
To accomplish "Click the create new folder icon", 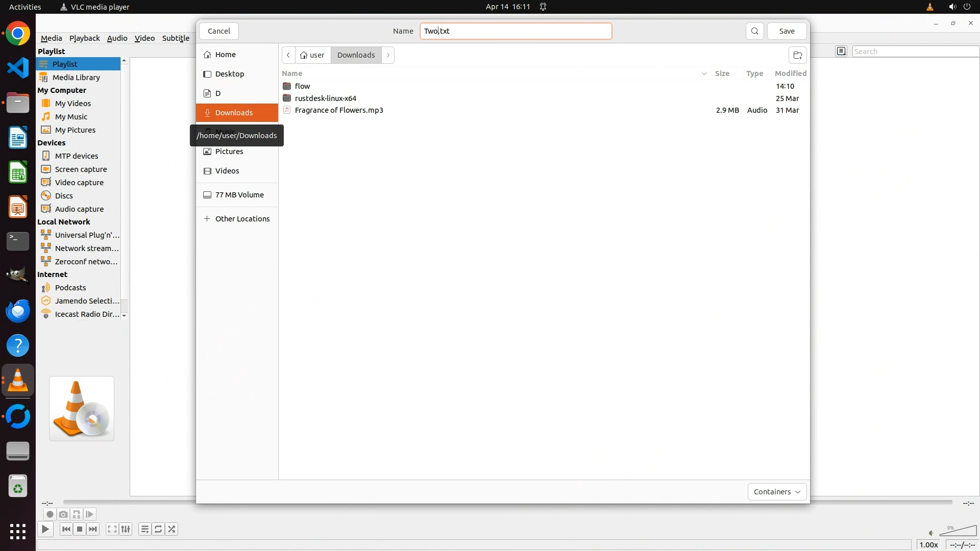I will tap(797, 55).
